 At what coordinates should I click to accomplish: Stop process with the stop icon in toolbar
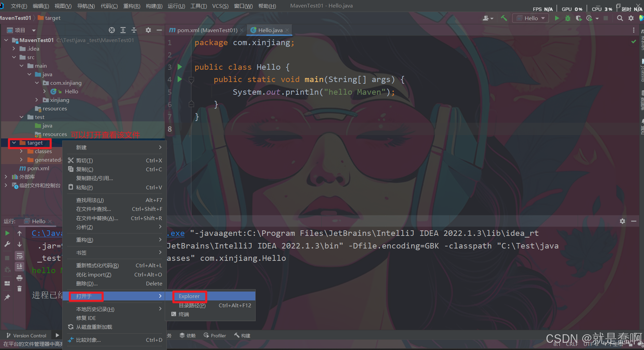coord(606,18)
